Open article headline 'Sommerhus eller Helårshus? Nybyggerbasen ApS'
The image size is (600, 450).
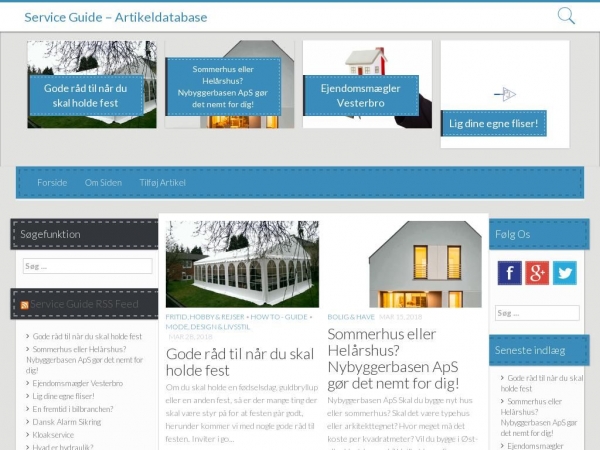point(393,359)
